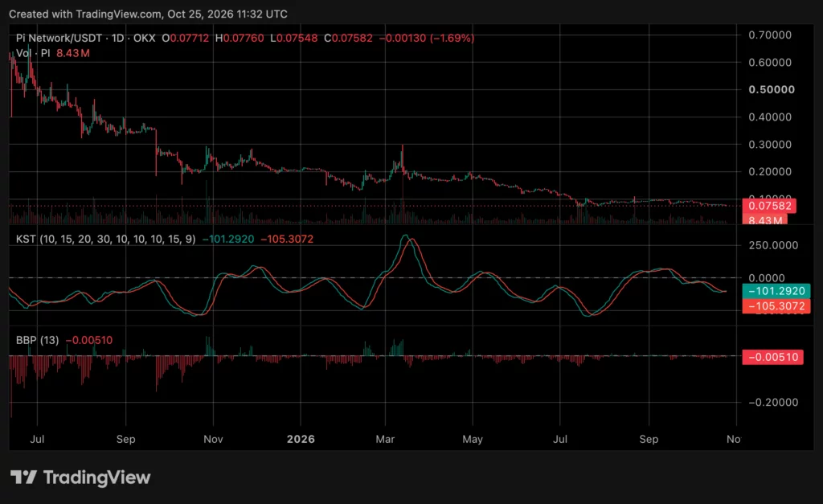Click the 0.0000 KST axis label

766,278
